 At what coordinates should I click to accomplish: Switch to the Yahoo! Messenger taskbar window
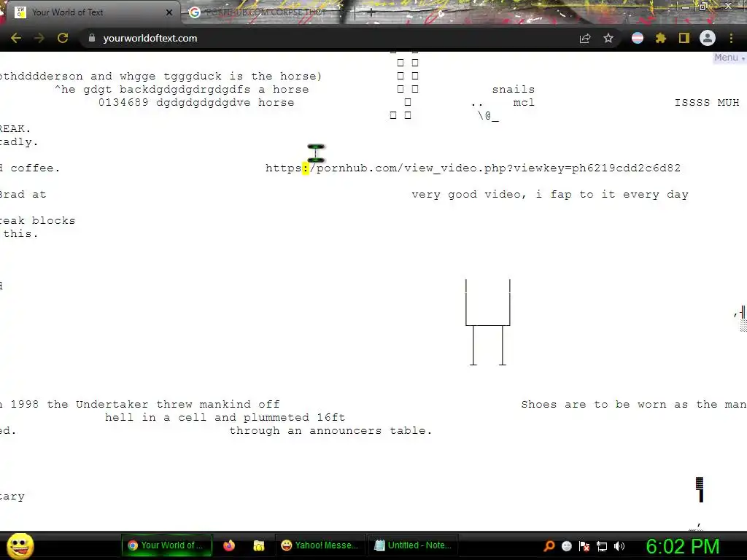[x=320, y=545]
